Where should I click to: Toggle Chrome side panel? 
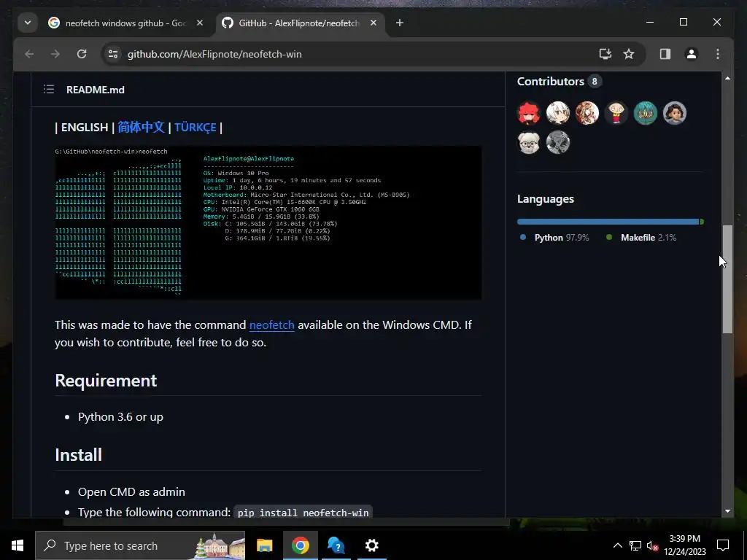tap(665, 54)
